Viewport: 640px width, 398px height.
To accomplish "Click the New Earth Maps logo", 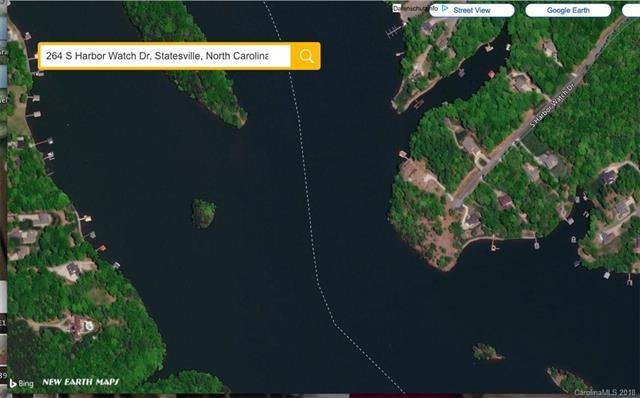I will point(80,382).
